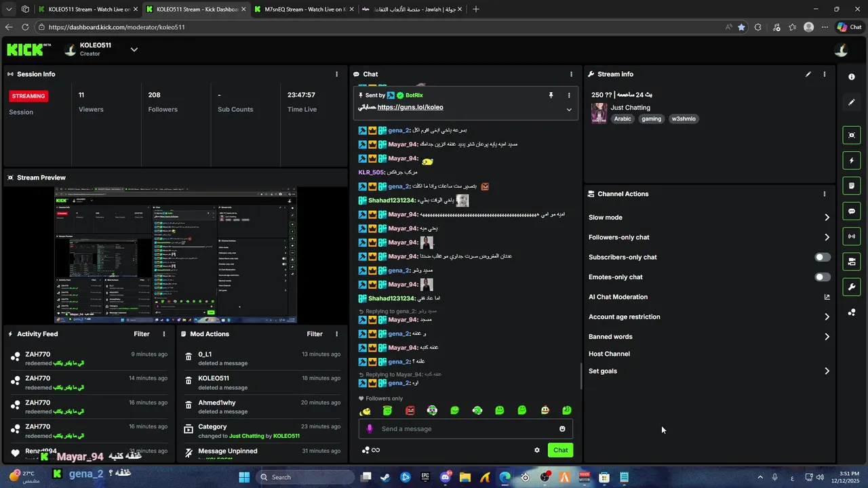Click the purple microphone icon in chat input

[x=370, y=428]
